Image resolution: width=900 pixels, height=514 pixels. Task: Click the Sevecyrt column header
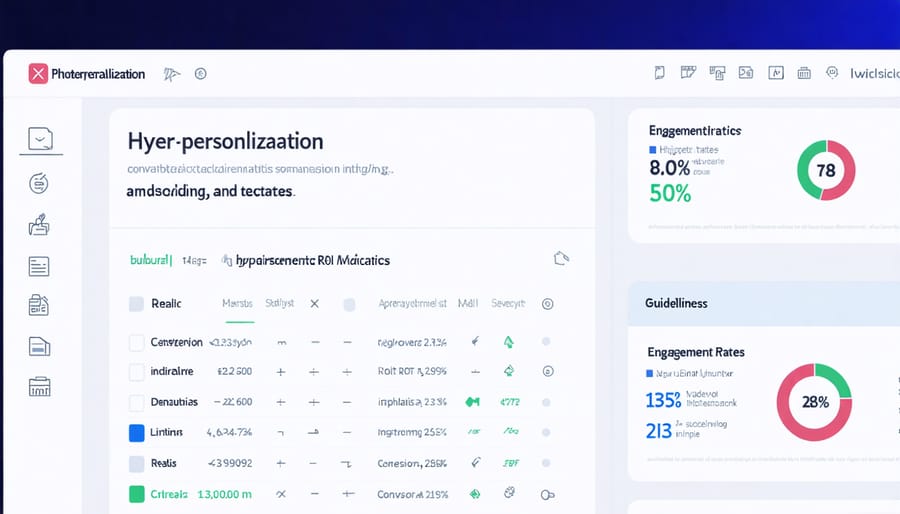click(508, 303)
